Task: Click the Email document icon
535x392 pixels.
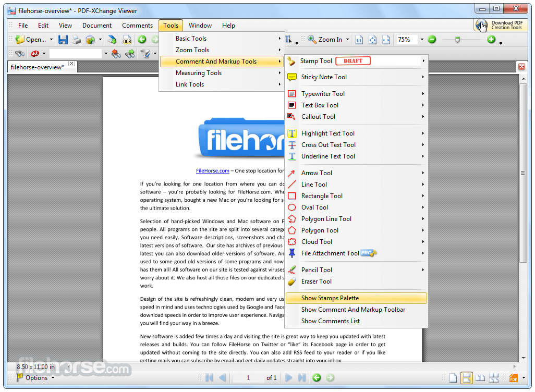Action: 90,40
